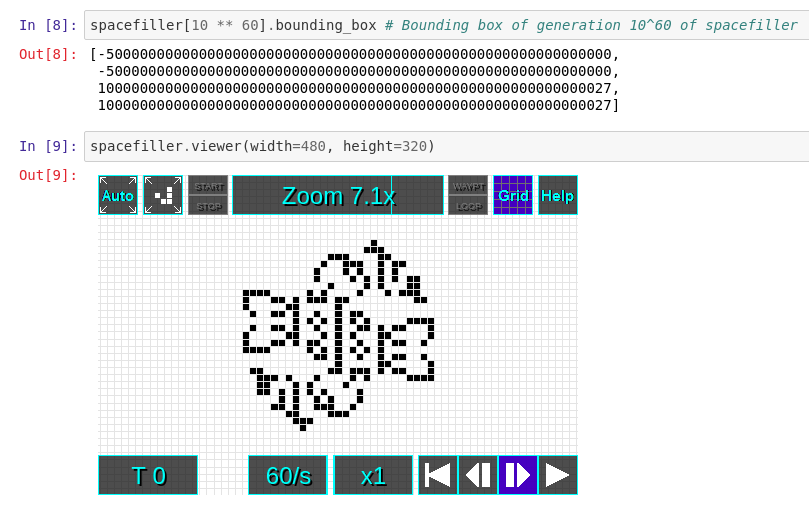Click the In [8] prompt label
The image size is (809, 517).
[48, 25]
